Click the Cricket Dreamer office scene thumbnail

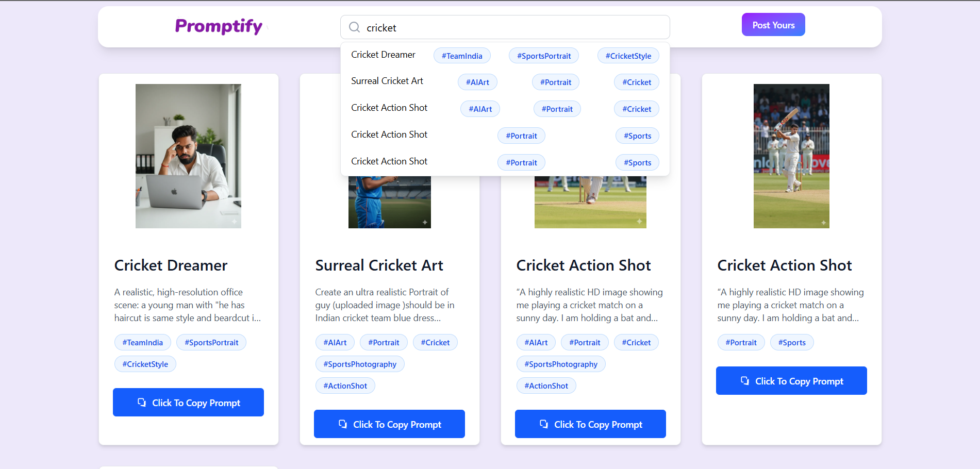click(188, 156)
